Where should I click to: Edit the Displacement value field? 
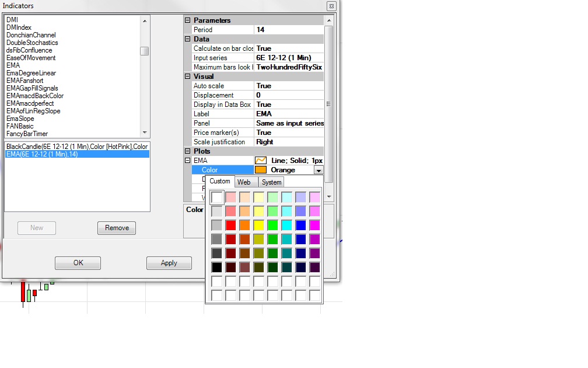(x=289, y=95)
